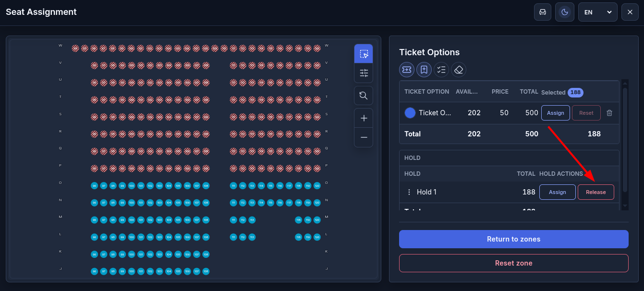
Task: Zoom in on the seat map
Action: (364, 118)
